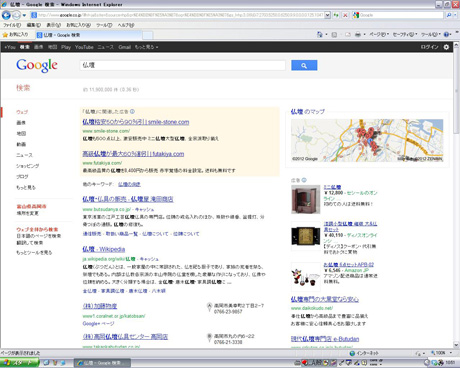
Task: Select the YouTube item in Google's top bar
Action: [x=84, y=47]
